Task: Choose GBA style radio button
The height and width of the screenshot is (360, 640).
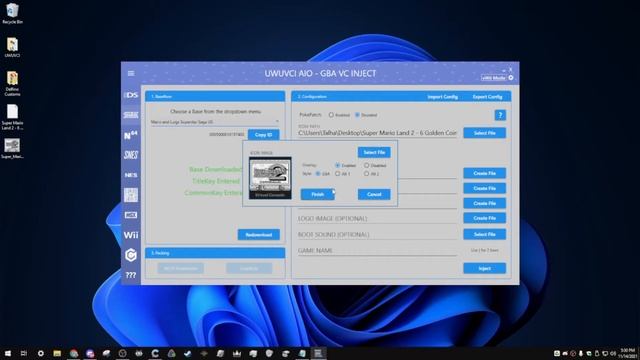Action: coord(318,173)
